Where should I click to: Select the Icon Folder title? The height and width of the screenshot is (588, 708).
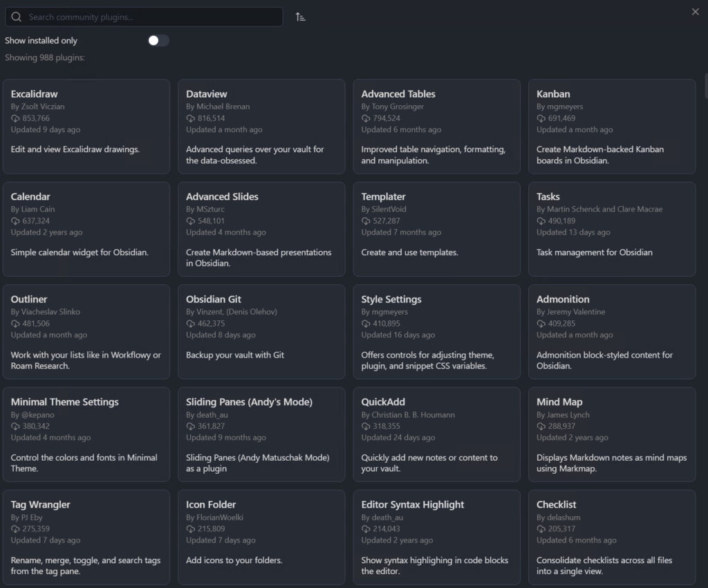[x=211, y=504]
